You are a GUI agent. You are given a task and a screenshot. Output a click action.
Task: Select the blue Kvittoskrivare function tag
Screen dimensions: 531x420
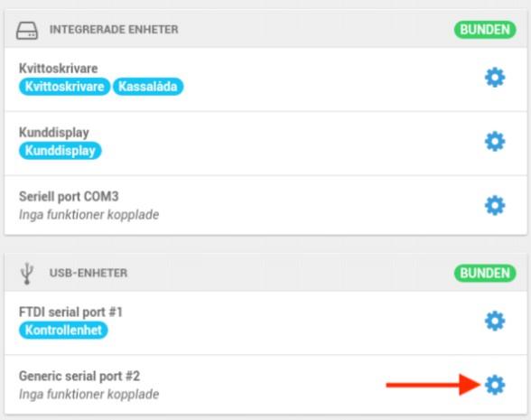64,87
